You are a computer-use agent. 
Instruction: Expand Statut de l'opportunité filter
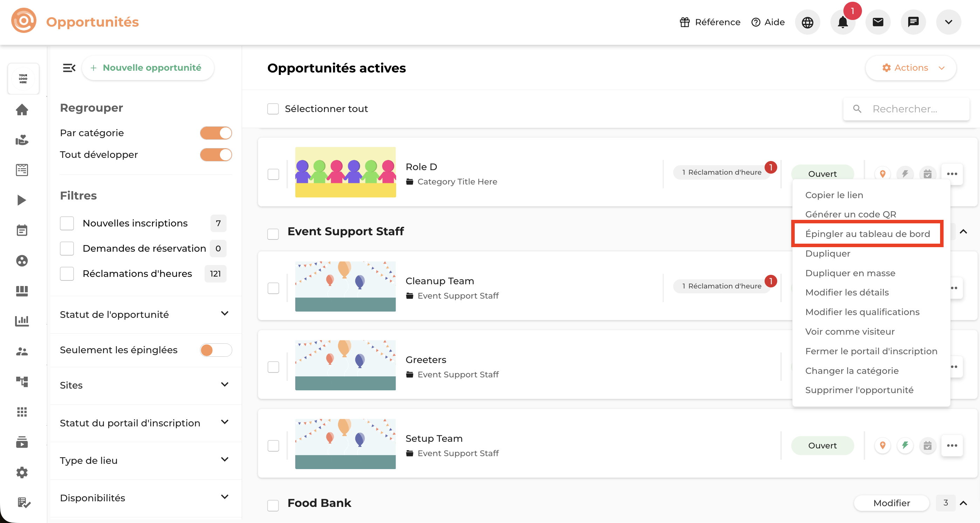(x=225, y=314)
